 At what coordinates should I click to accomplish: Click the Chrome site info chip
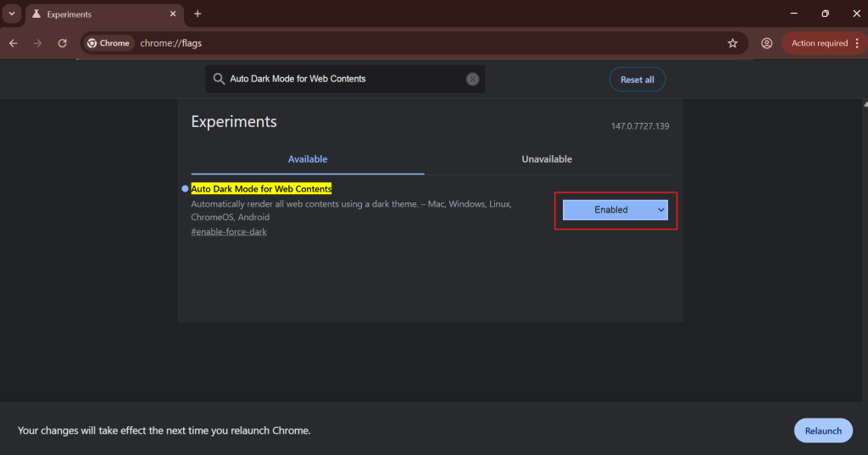coord(108,43)
